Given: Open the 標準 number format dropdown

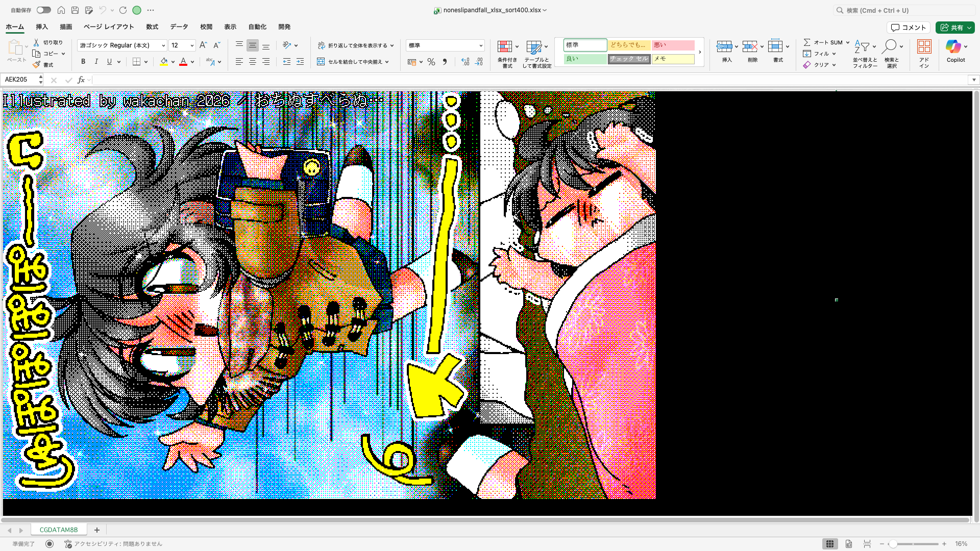Looking at the screenshot, I should click(x=480, y=45).
